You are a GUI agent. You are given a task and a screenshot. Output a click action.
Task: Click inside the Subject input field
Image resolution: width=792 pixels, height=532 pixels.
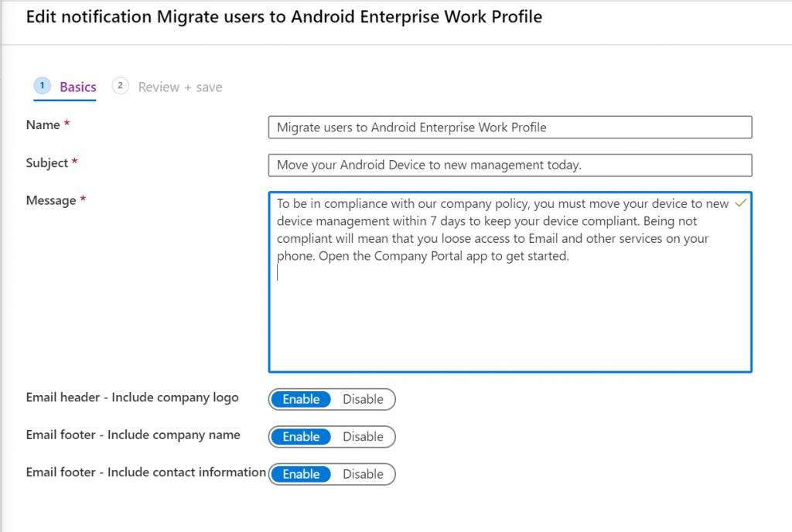(x=509, y=165)
